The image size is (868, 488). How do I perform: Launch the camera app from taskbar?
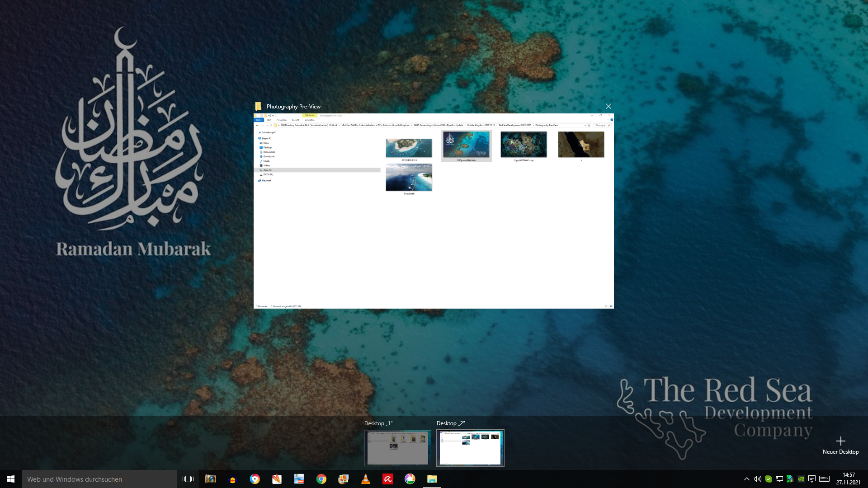coord(211,479)
